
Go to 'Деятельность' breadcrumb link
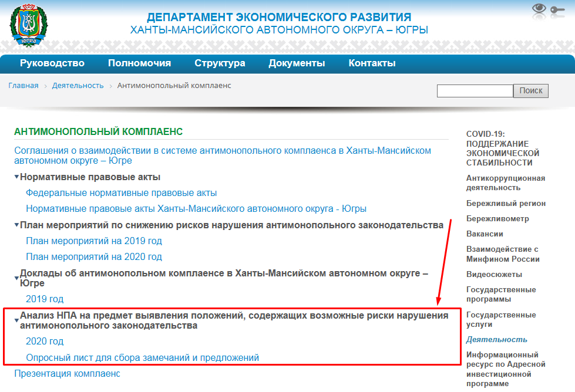(78, 86)
